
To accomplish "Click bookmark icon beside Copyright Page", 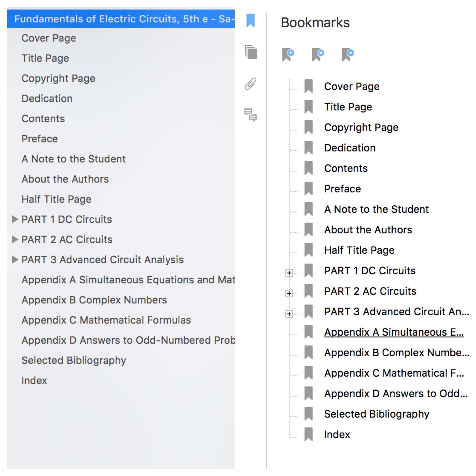I will [x=308, y=127].
